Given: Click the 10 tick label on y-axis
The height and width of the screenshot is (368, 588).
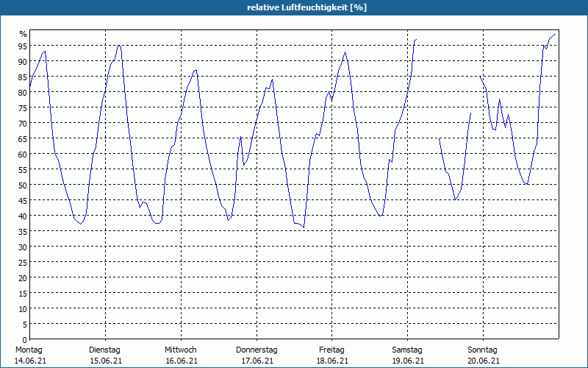Looking at the screenshot, I should click(23, 309).
